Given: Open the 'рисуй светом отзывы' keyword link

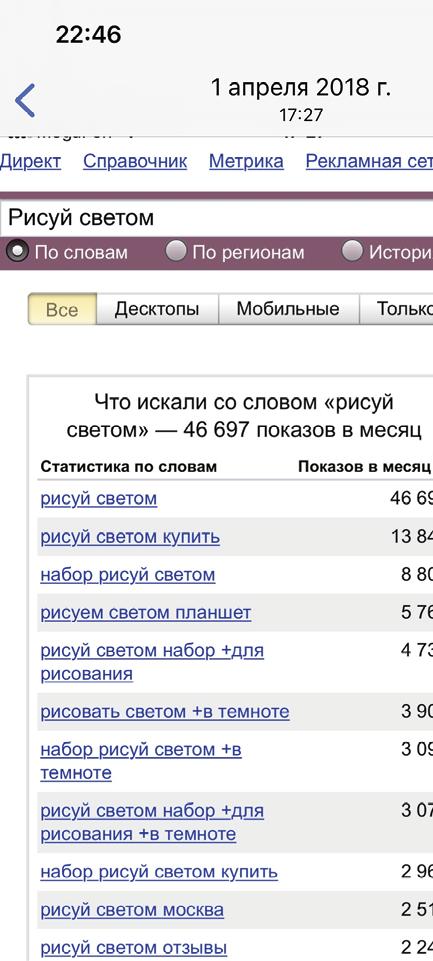Looking at the screenshot, I should tap(134, 948).
